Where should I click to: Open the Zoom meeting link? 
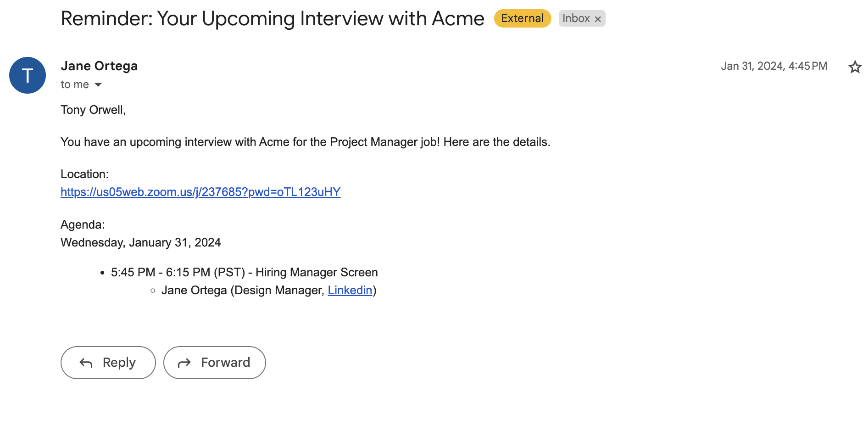pyautogui.click(x=200, y=192)
